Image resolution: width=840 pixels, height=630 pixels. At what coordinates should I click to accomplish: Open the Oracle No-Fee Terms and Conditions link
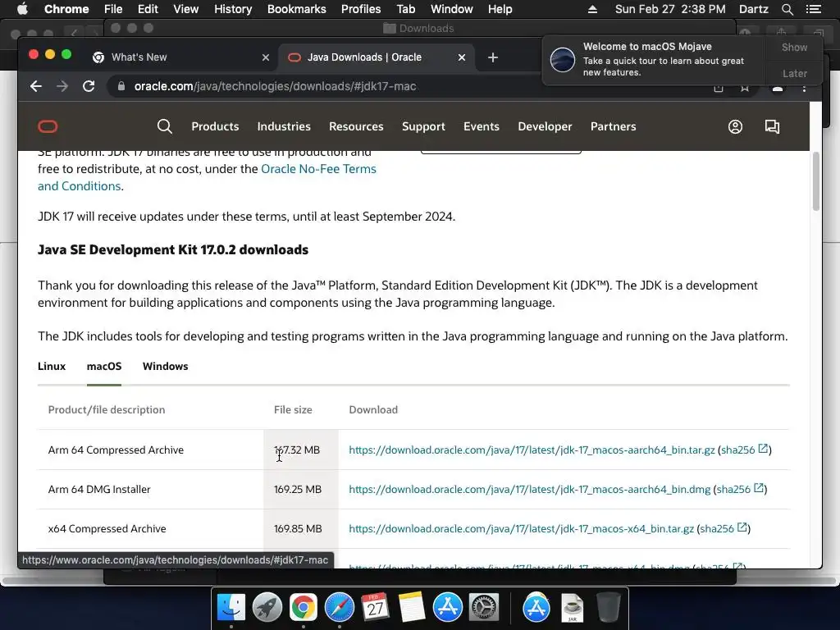(318, 169)
